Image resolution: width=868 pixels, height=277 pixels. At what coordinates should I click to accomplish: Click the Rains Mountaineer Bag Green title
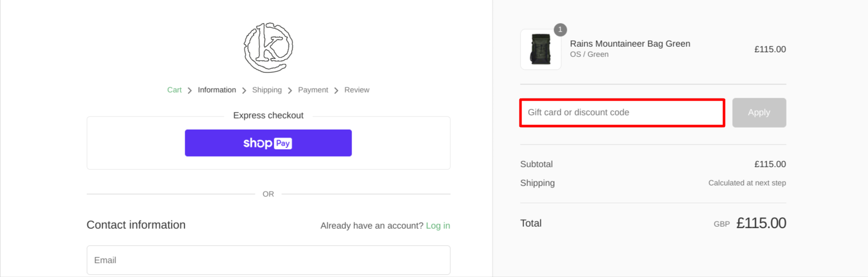(x=630, y=44)
